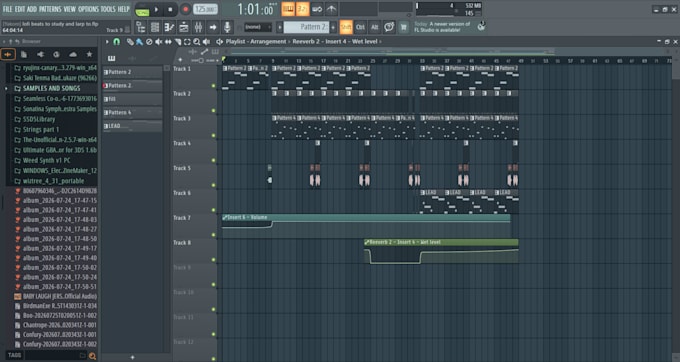Open the TOOLS menu
Image resolution: width=680 pixels, height=362 pixels.
pyautogui.click(x=108, y=9)
